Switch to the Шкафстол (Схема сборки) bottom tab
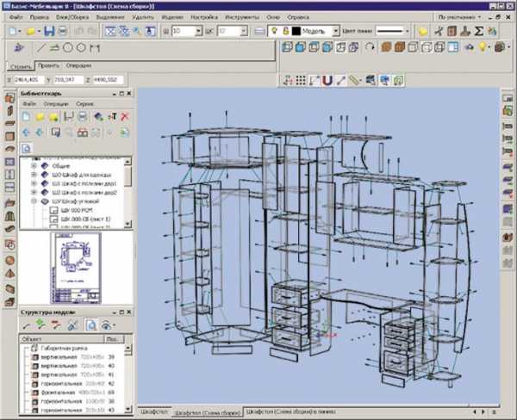Screen dimensions: 517x420 point(209,412)
